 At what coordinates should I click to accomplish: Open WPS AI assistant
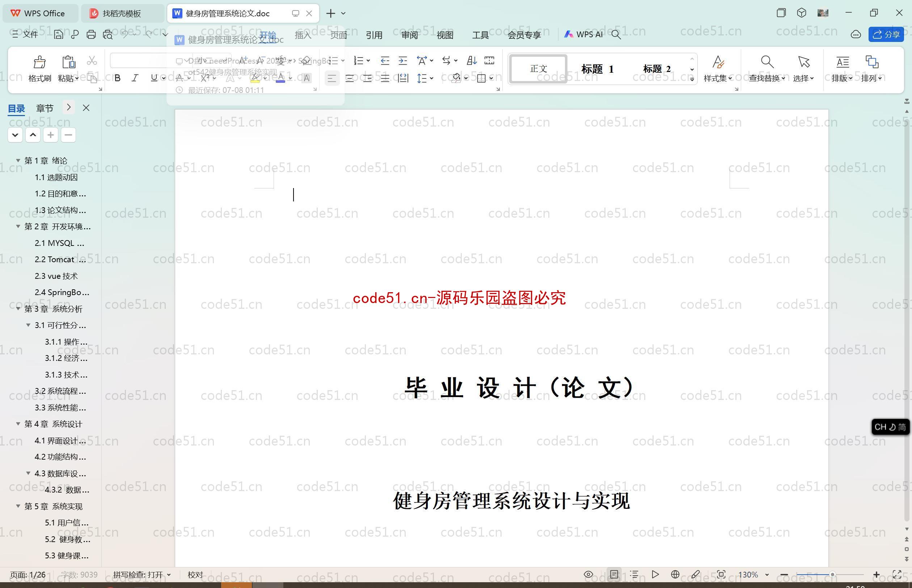(x=583, y=35)
